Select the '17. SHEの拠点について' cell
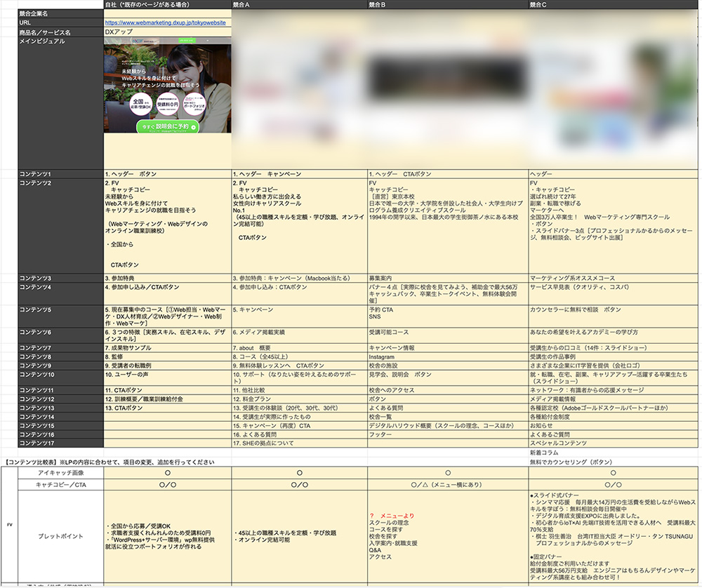 [x=300, y=443]
